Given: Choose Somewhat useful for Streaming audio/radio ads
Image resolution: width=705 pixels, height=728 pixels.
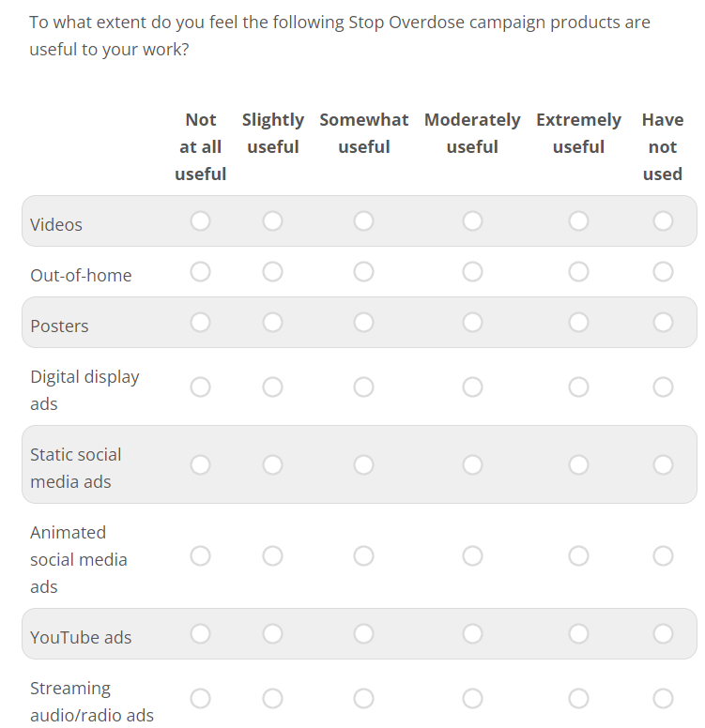Looking at the screenshot, I should pos(363,698).
